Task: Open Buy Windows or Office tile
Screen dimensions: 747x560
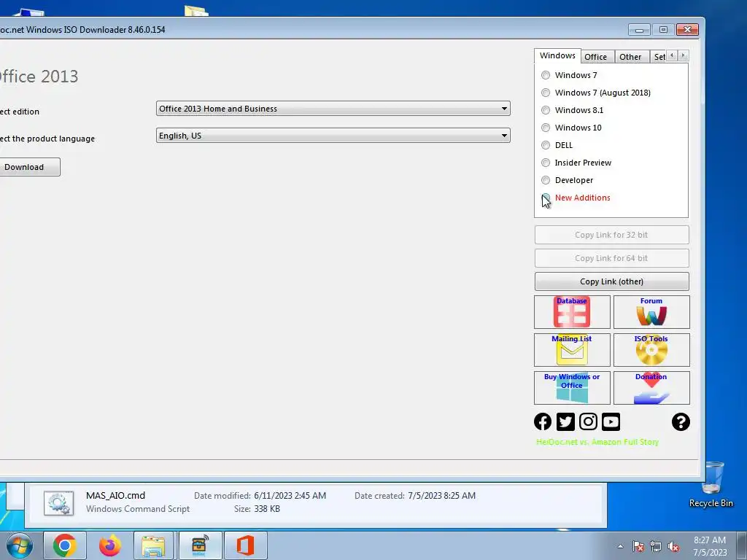Action: pyautogui.click(x=572, y=388)
